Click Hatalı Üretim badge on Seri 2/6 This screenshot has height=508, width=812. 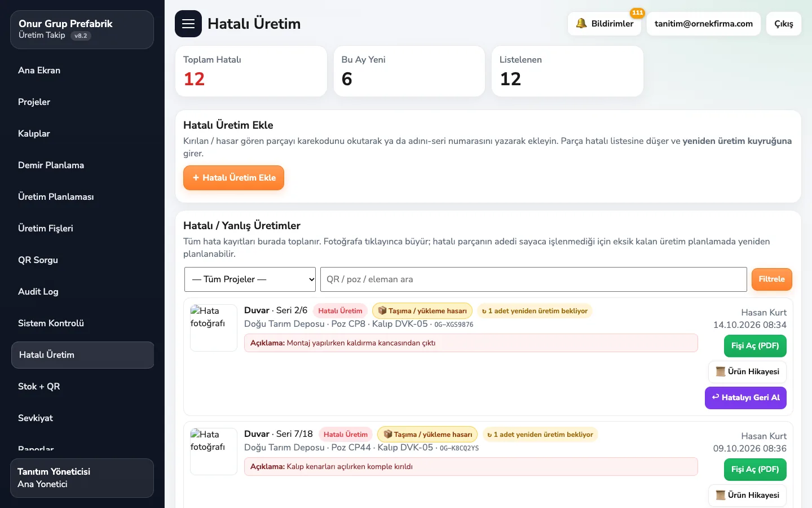click(x=340, y=311)
